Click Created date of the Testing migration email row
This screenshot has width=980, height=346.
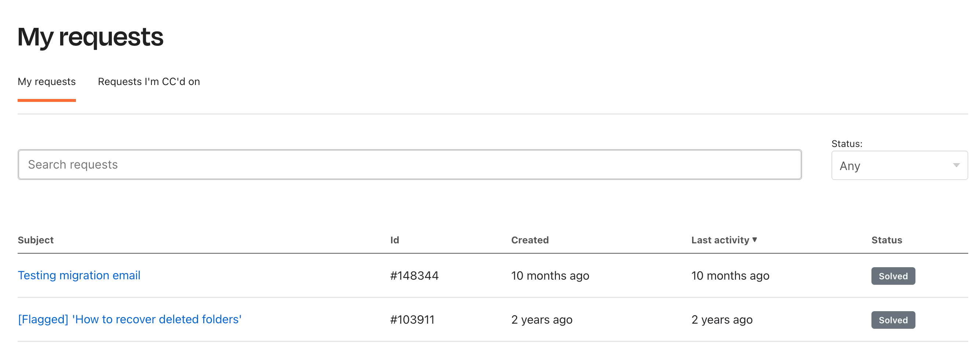(x=550, y=276)
